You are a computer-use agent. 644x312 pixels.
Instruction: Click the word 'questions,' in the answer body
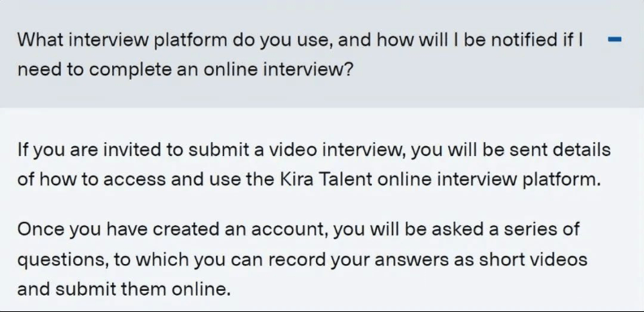tap(63, 260)
